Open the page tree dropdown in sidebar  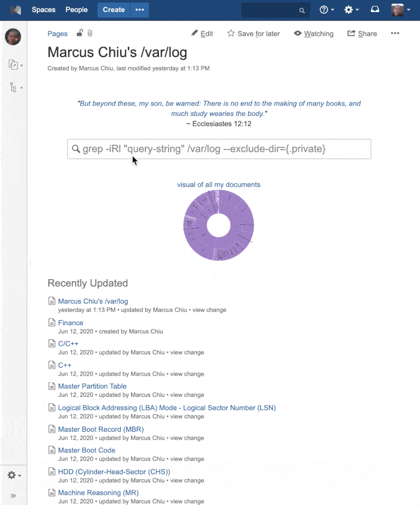[x=16, y=87]
